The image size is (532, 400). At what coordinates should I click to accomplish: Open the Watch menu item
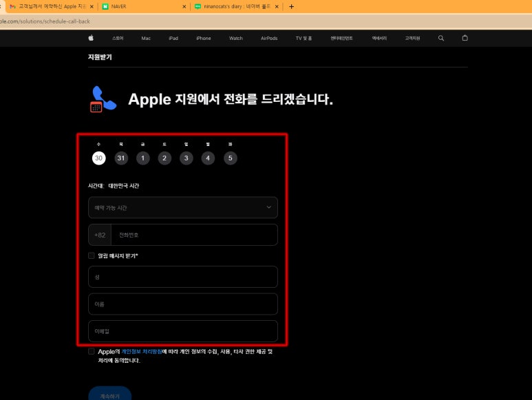click(x=236, y=39)
